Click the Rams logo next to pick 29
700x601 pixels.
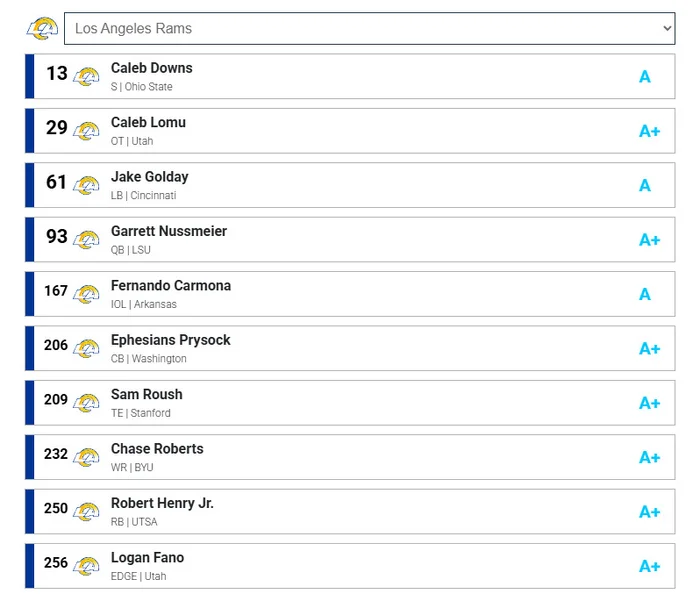(87, 131)
